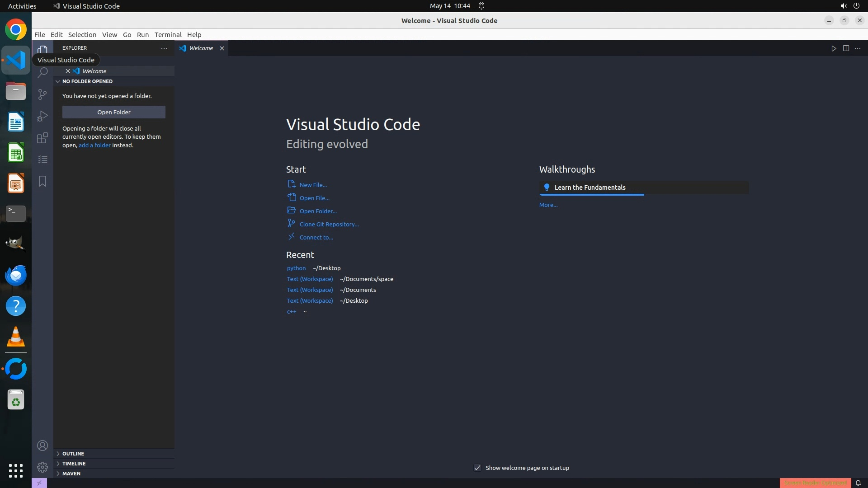
Task: Open the remote window indicator in the status bar
Action: [x=39, y=483]
